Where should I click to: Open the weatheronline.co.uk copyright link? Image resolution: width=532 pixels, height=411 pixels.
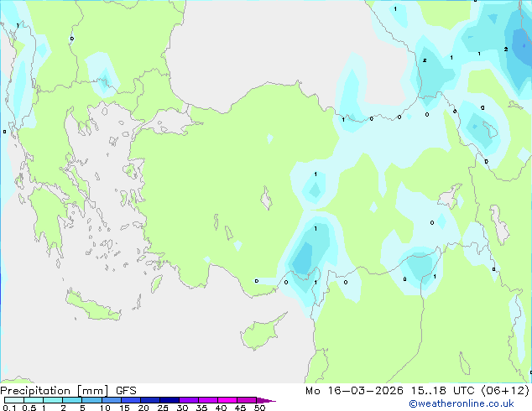[x=461, y=403]
